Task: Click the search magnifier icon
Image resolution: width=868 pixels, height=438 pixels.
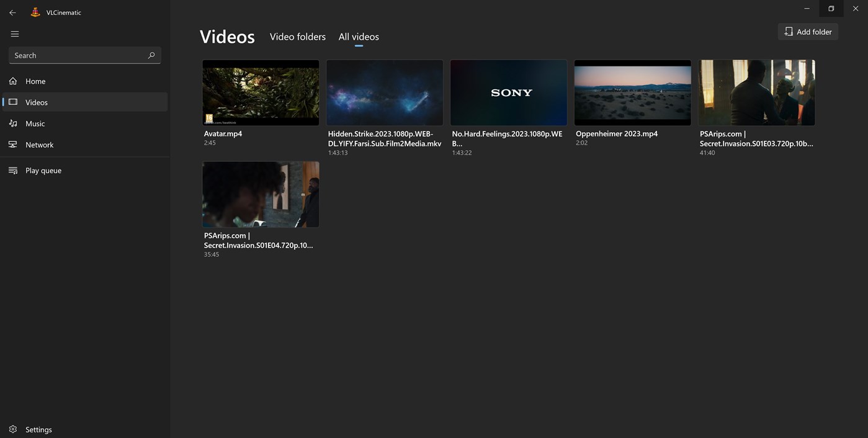Action: [151, 55]
